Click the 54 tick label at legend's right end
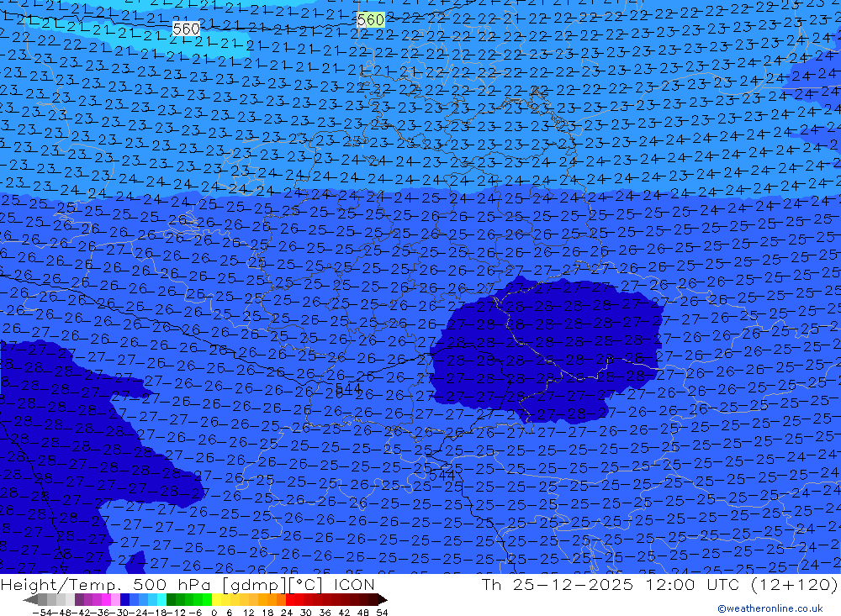 tap(381, 611)
